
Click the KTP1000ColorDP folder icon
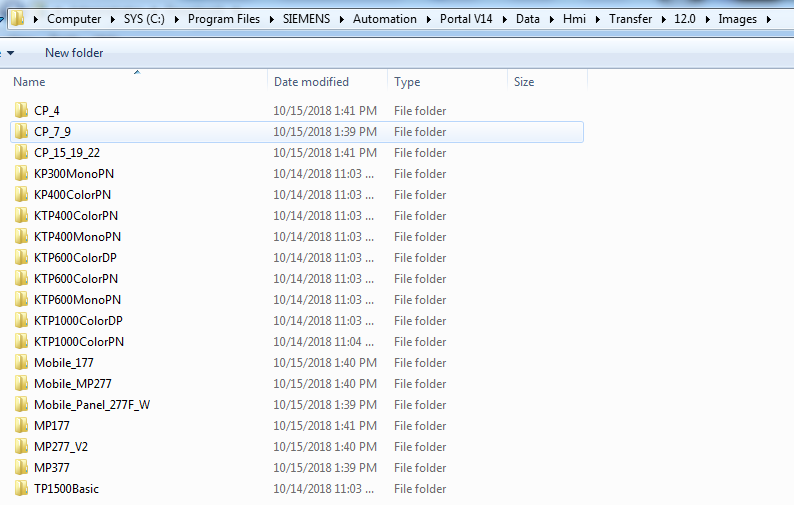coord(21,320)
